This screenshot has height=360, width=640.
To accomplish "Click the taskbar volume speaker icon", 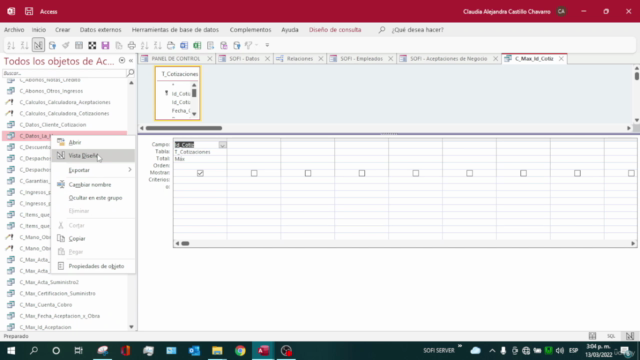I will [560, 351].
